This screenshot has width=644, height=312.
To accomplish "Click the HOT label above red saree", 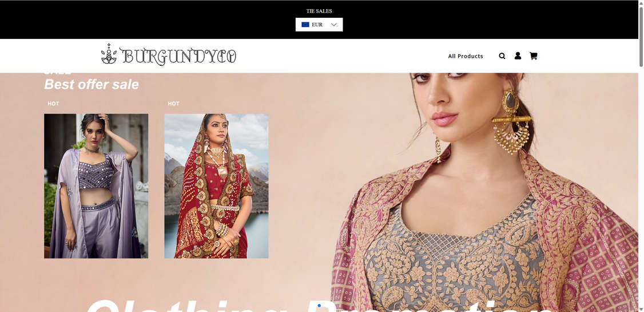I will coord(174,104).
